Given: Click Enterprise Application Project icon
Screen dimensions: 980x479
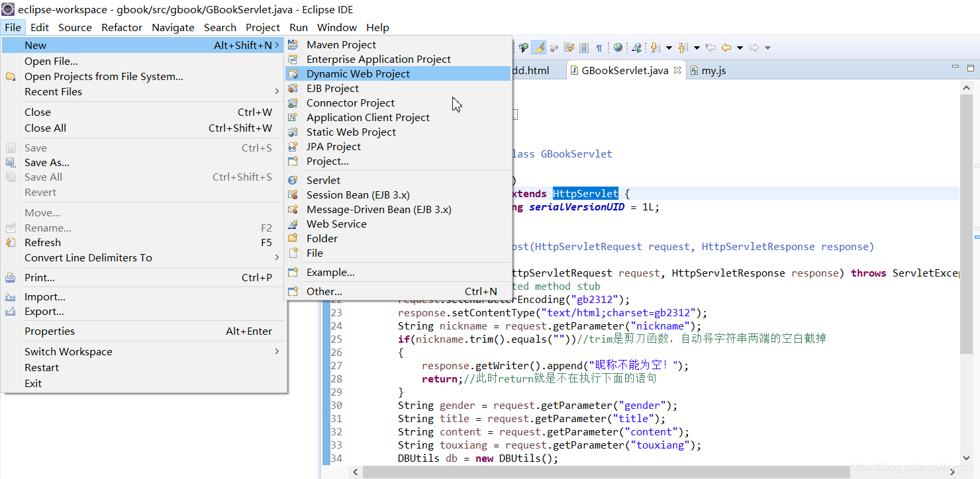Looking at the screenshot, I should [x=293, y=59].
